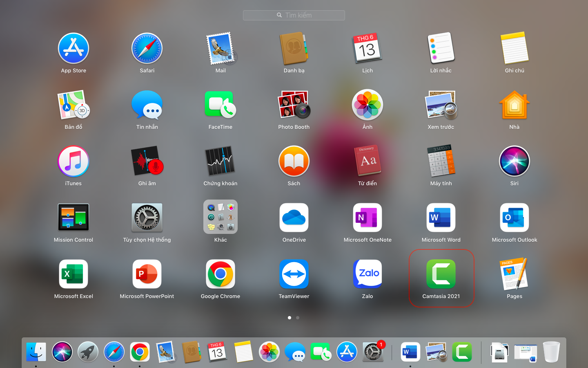The height and width of the screenshot is (368, 588).
Task: Open Safari from the Dock
Action: click(x=114, y=352)
